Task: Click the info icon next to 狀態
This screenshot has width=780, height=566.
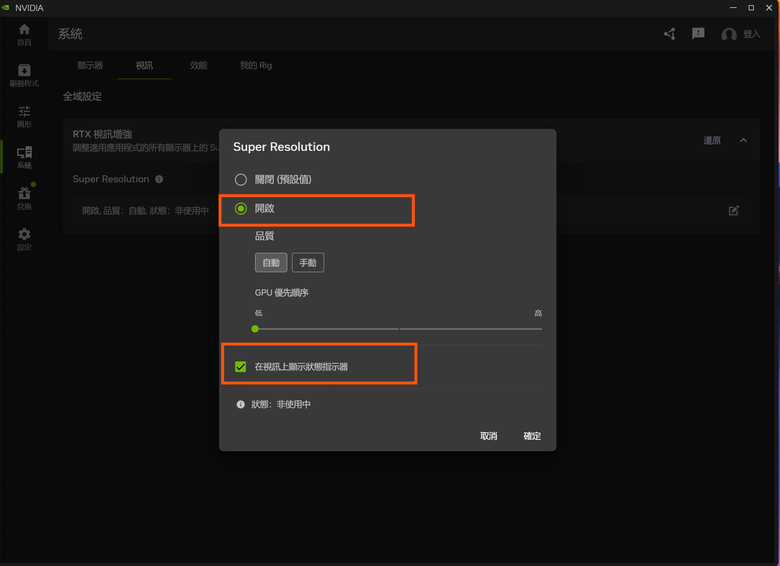Action: point(241,404)
